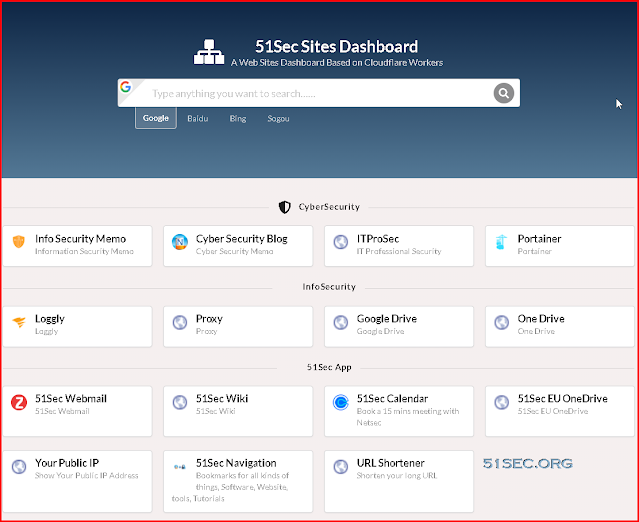The width and height of the screenshot is (639, 522).
Task: Open the Cyber Security Blog title
Action: (x=242, y=239)
